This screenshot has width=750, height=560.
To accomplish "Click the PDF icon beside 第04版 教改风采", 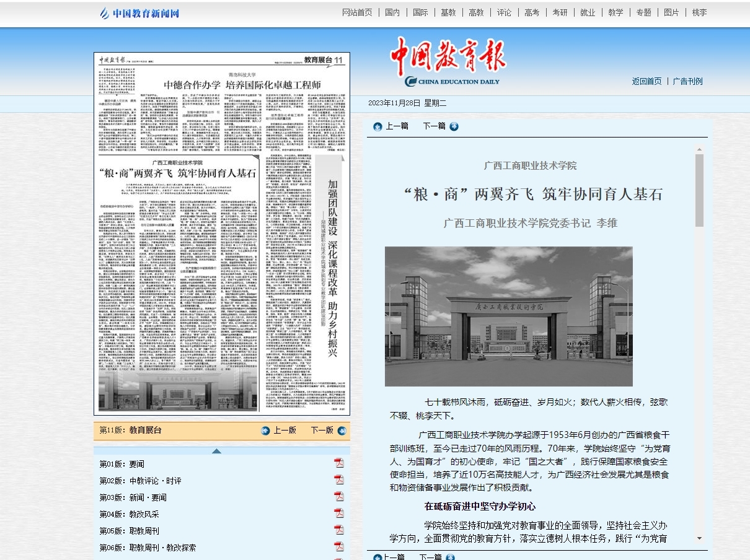I will 339,514.
